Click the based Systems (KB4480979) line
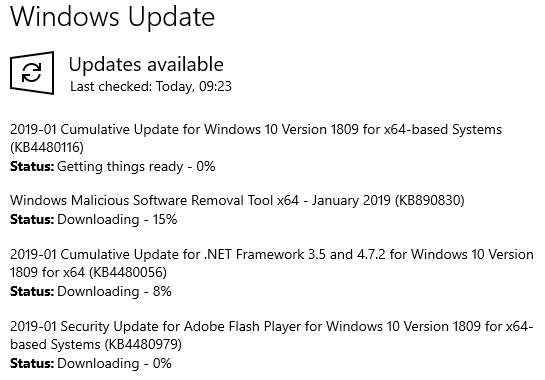545x380 pixels. click(96, 345)
